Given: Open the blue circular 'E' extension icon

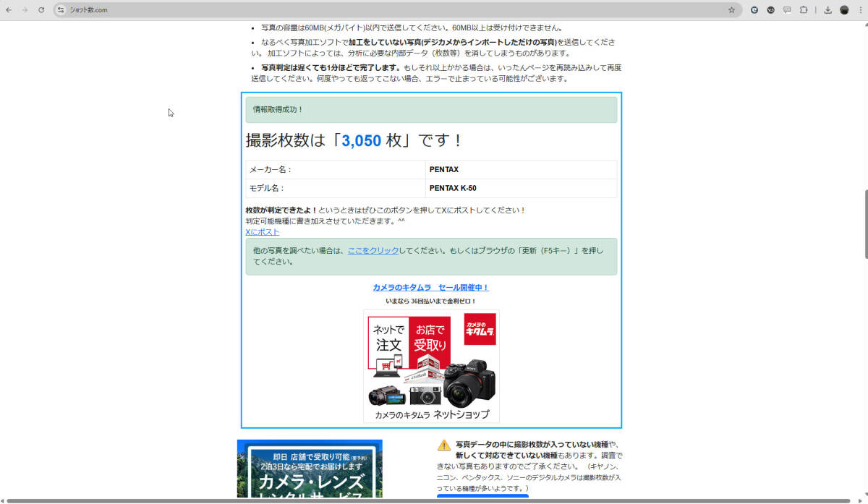Looking at the screenshot, I should click(754, 10).
